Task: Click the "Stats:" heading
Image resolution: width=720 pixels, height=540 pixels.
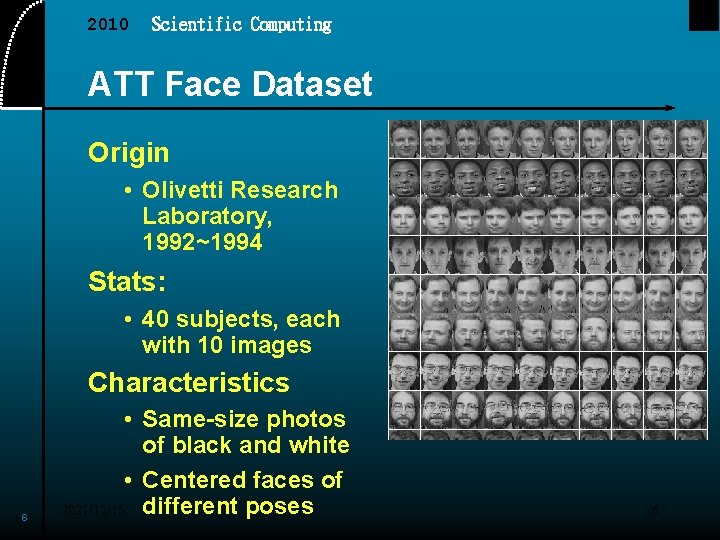Action: coord(127,281)
